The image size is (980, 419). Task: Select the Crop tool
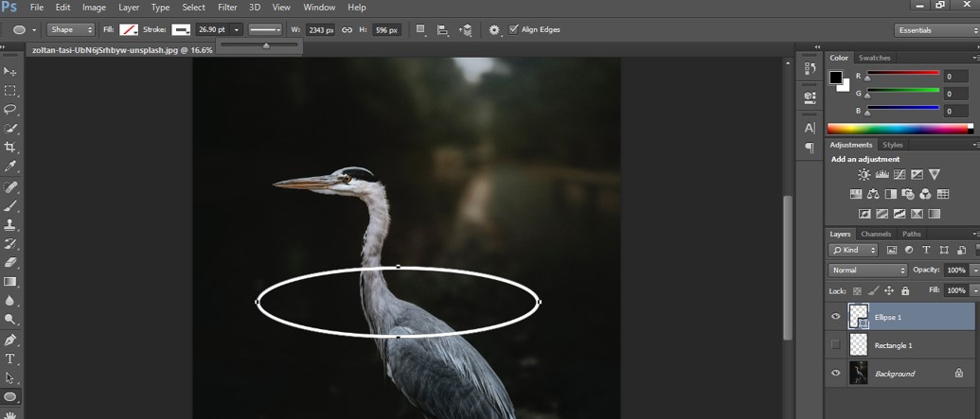tap(10, 148)
